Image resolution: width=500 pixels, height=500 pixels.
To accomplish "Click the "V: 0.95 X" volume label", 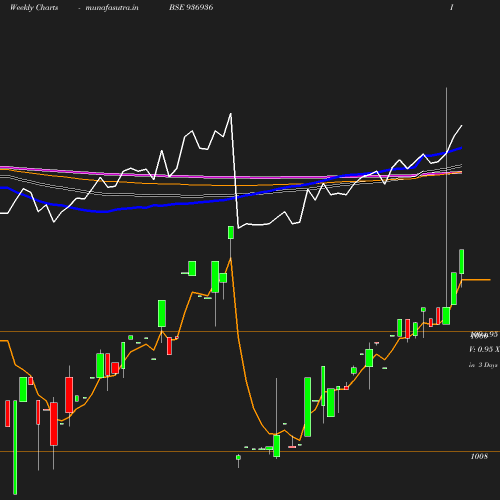I will point(484,349).
